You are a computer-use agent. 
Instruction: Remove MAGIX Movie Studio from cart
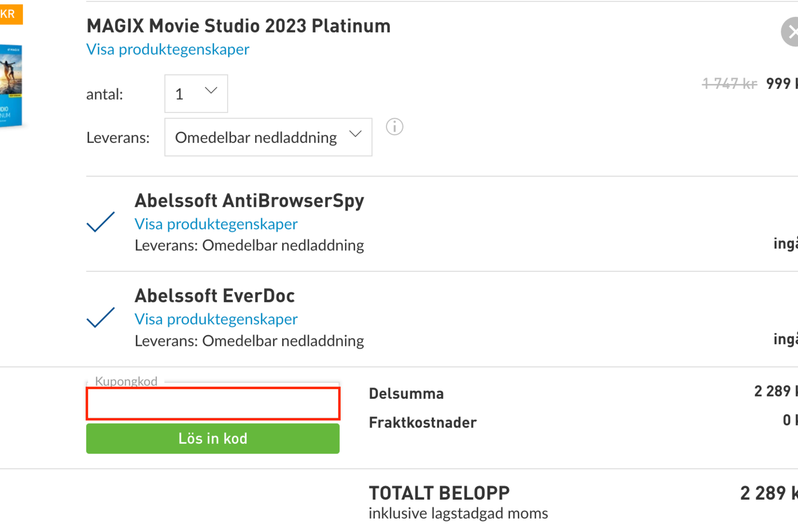[790, 32]
